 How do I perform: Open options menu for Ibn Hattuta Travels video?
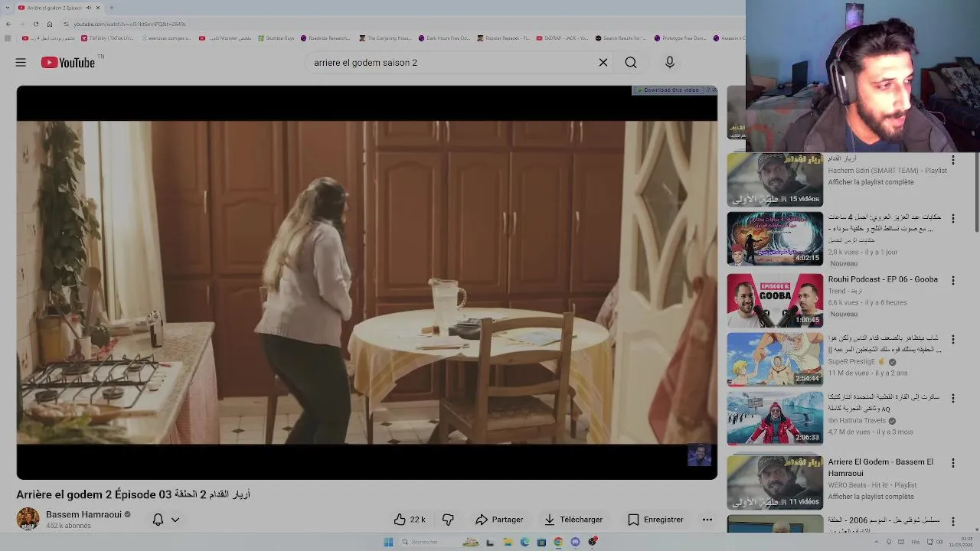(x=953, y=399)
